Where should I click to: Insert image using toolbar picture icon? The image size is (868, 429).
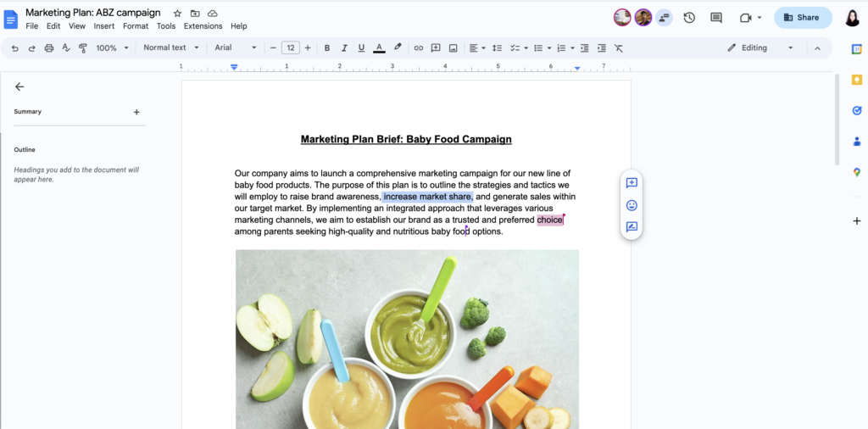point(453,48)
